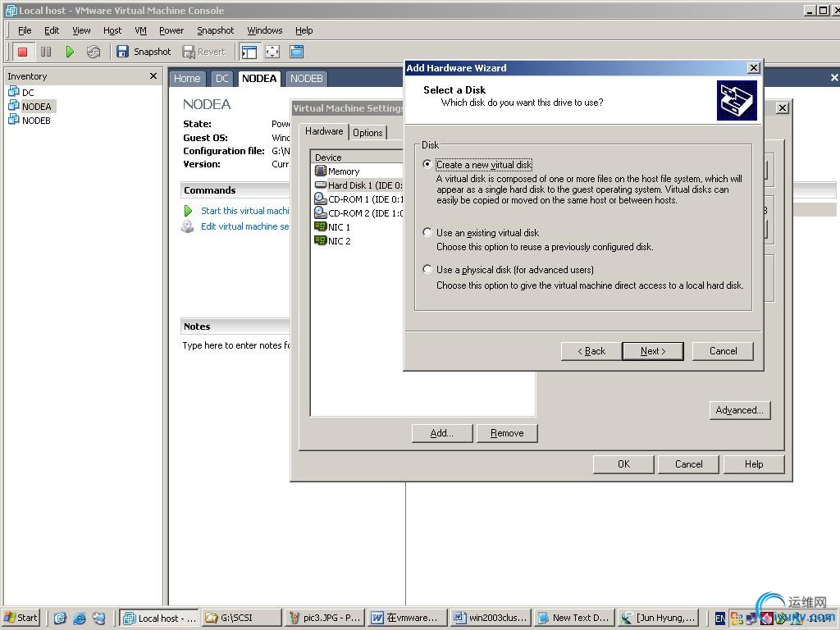
Task: Open the Windows Start button
Action: [x=21, y=618]
